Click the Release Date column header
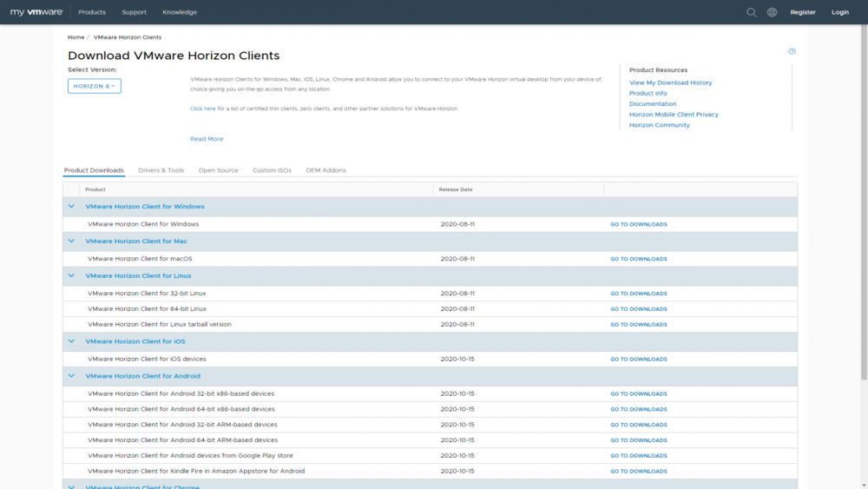The image size is (868, 489). click(456, 189)
